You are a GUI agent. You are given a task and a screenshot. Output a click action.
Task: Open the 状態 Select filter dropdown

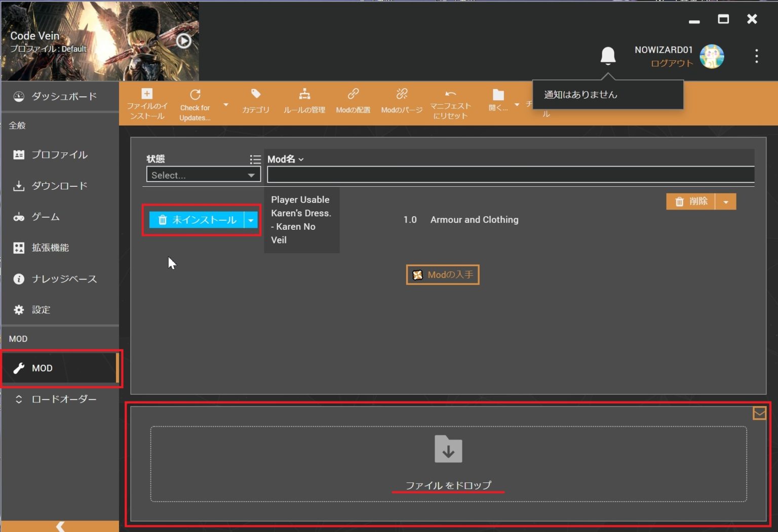tap(203, 175)
